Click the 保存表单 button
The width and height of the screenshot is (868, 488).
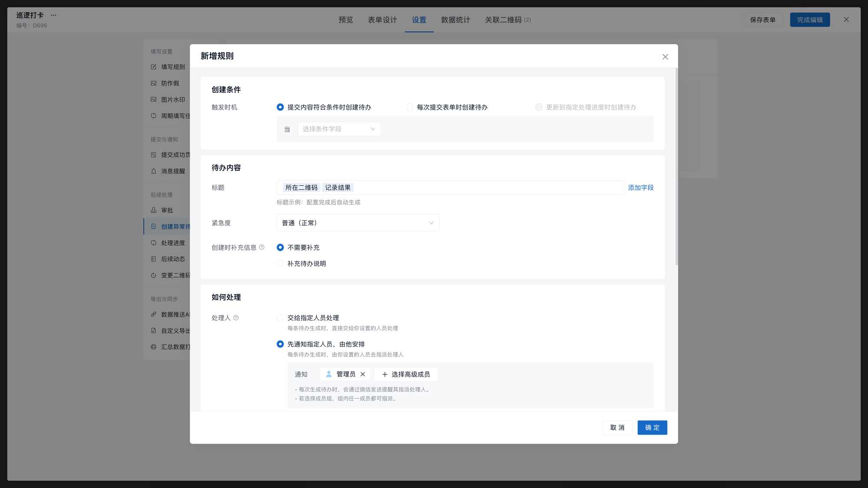point(763,20)
